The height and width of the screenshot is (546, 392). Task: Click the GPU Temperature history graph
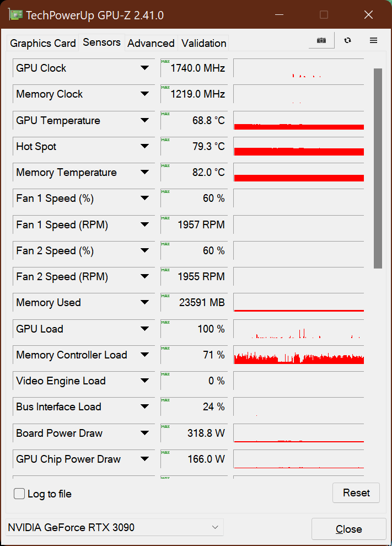coord(299,120)
